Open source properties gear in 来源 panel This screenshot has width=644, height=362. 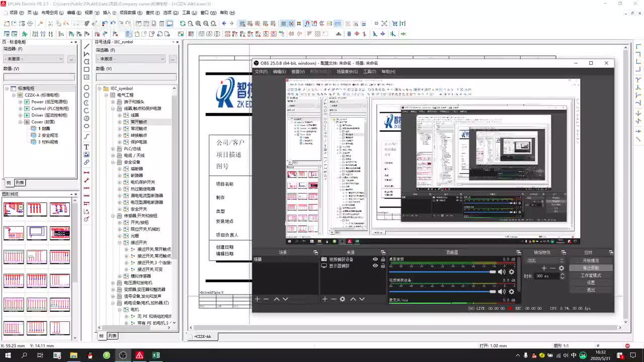pos(343,299)
